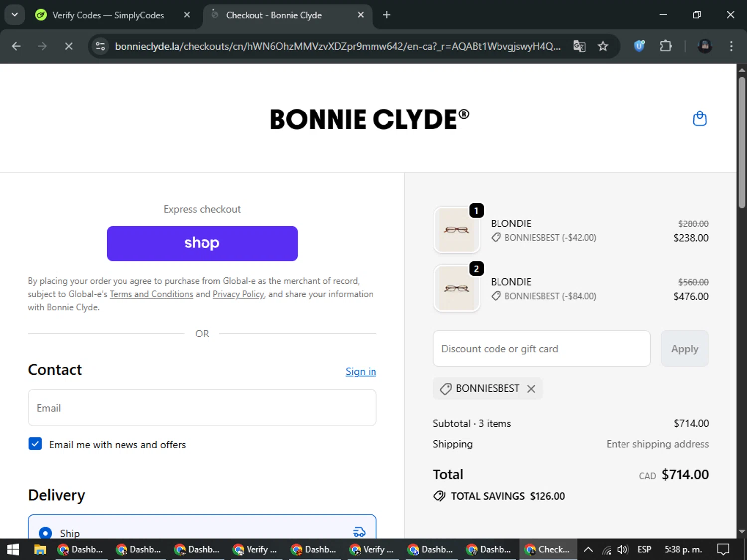Click the shipping truck icon in Ship option

pos(359,532)
